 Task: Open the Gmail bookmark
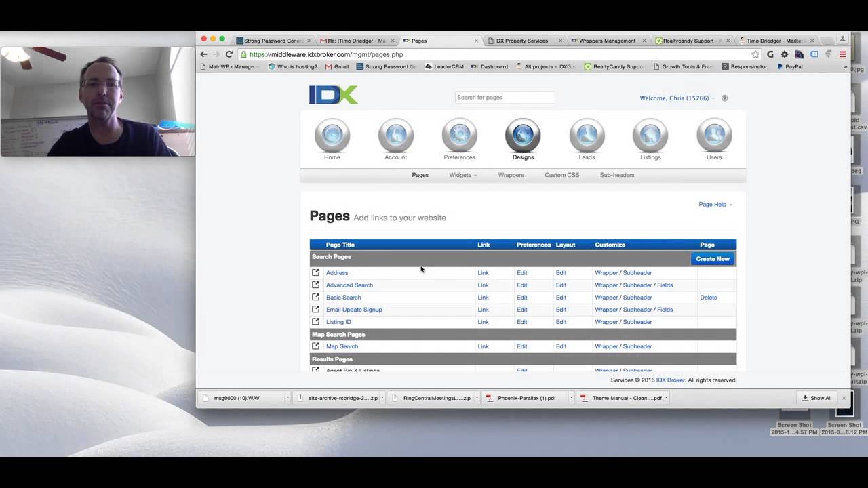pos(337,67)
